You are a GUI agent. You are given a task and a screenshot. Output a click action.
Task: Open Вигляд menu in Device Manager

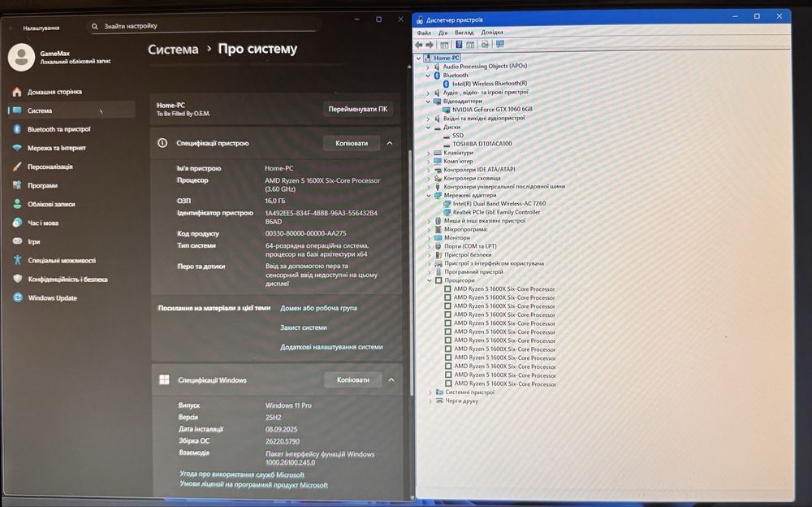pos(464,32)
